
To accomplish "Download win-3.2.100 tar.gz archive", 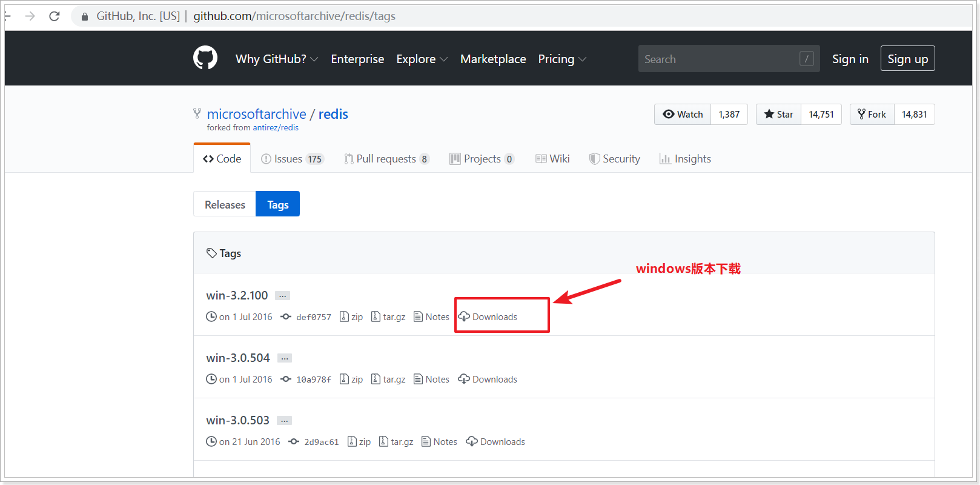I will pos(388,317).
